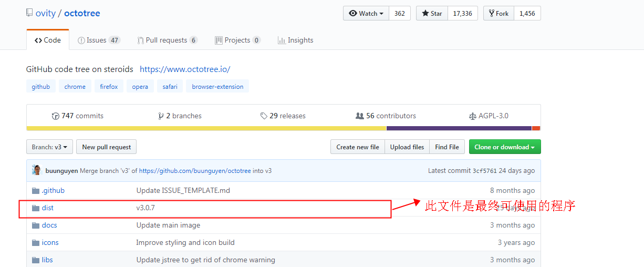The image size is (644, 267).
Task: Open the .github folder
Action: [53, 190]
